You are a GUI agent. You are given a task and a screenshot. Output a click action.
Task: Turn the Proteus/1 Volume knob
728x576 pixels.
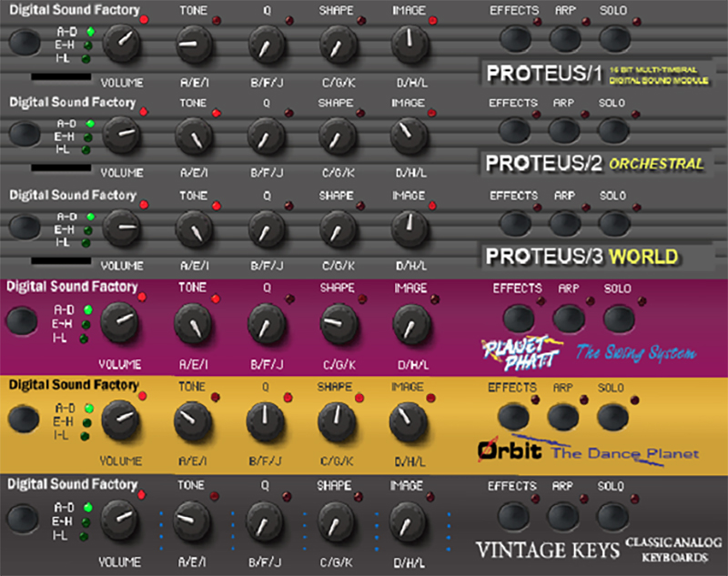pyautogui.click(x=121, y=42)
